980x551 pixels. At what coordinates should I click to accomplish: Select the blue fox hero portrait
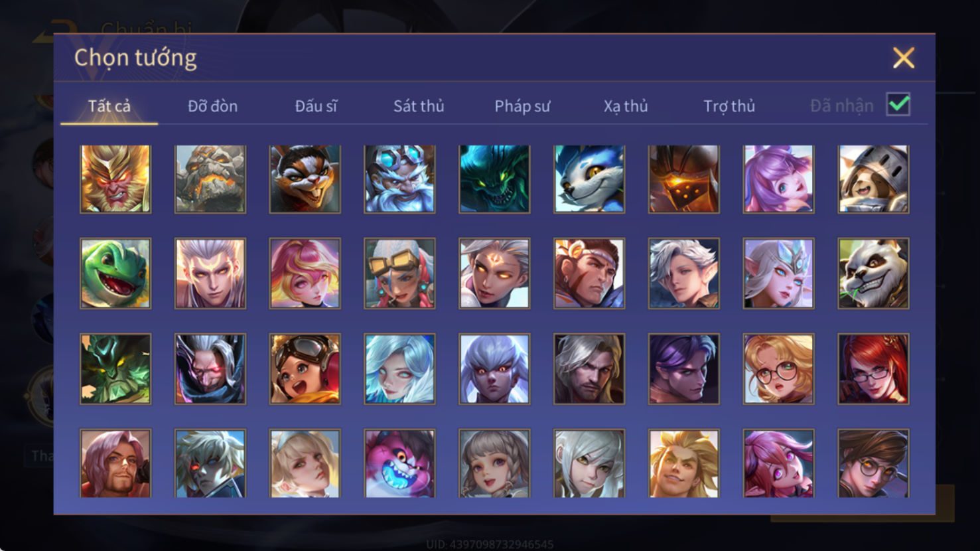[x=589, y=179]
